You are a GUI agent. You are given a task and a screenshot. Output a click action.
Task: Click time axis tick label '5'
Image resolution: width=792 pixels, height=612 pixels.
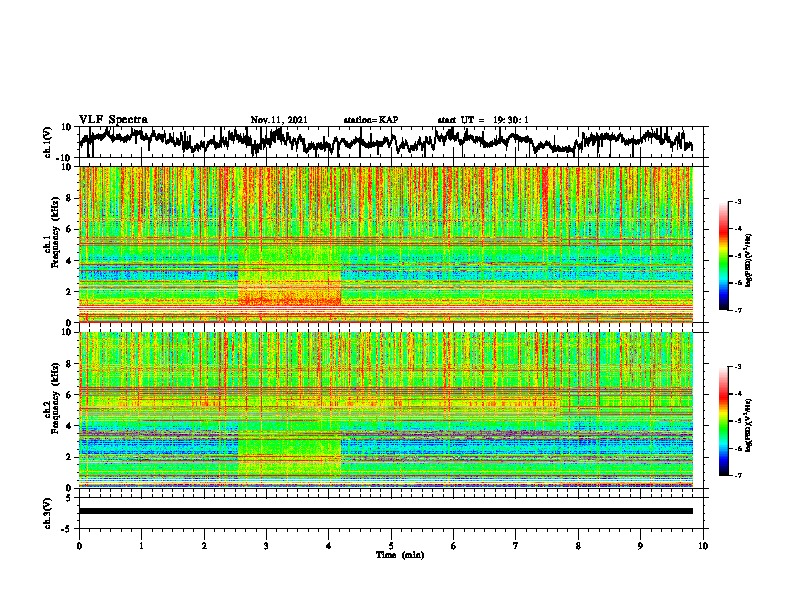(391, 546)
